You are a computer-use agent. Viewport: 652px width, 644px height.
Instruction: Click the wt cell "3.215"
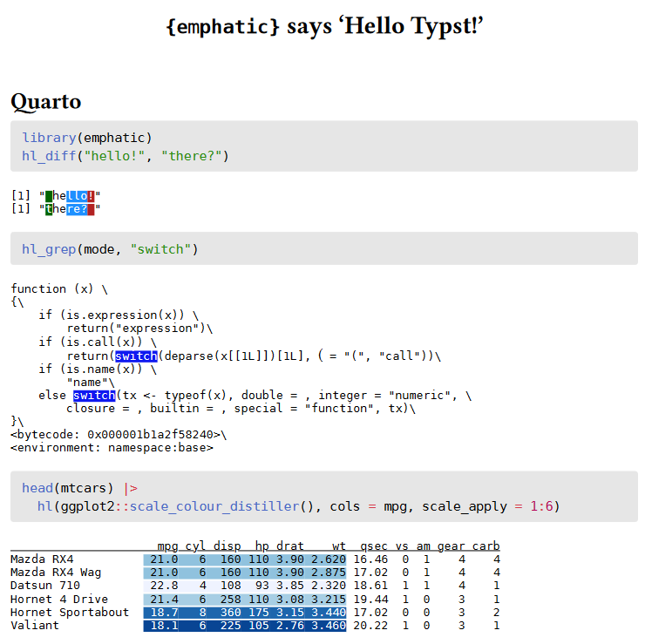(329, 599)
